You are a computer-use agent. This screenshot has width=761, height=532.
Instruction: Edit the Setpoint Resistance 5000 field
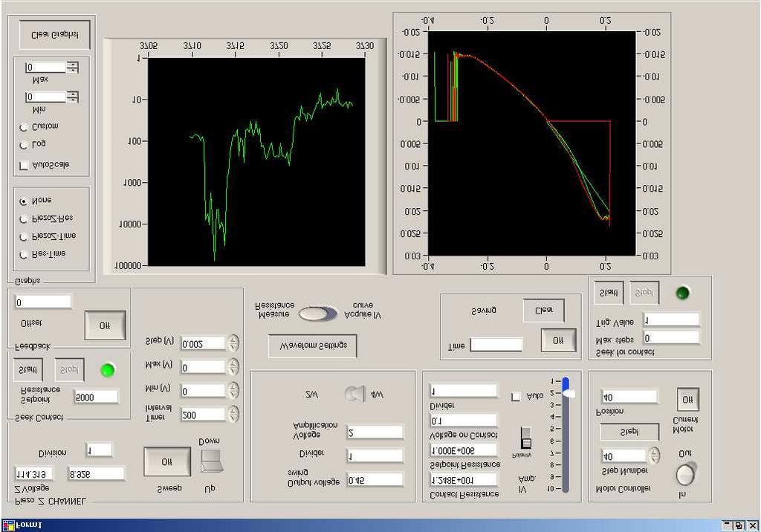tap(96, 397)
